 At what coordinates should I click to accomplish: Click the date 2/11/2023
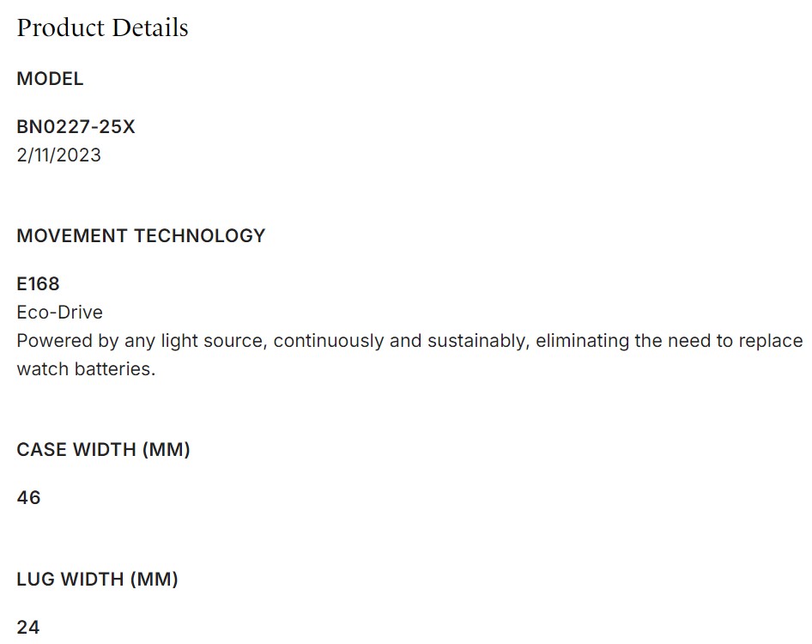[x=58, y=155]
